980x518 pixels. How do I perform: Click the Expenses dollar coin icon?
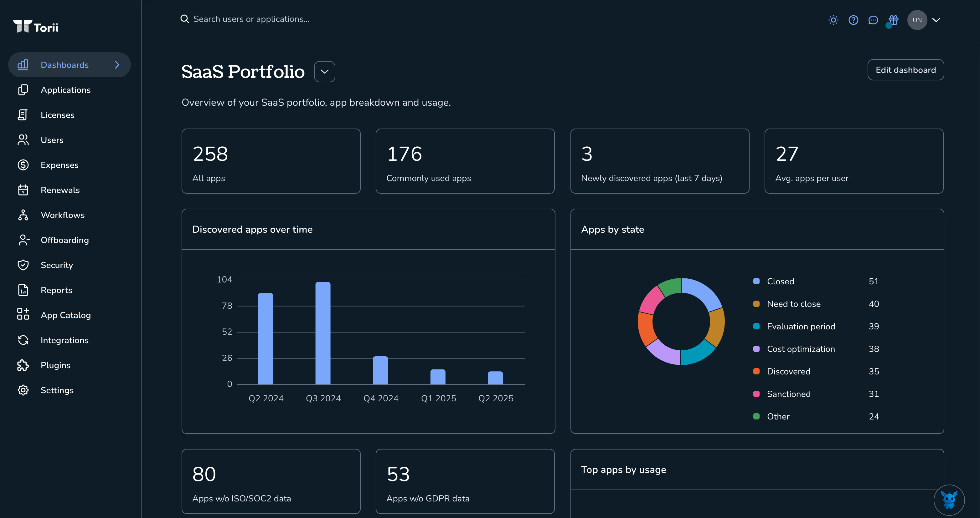23,165
